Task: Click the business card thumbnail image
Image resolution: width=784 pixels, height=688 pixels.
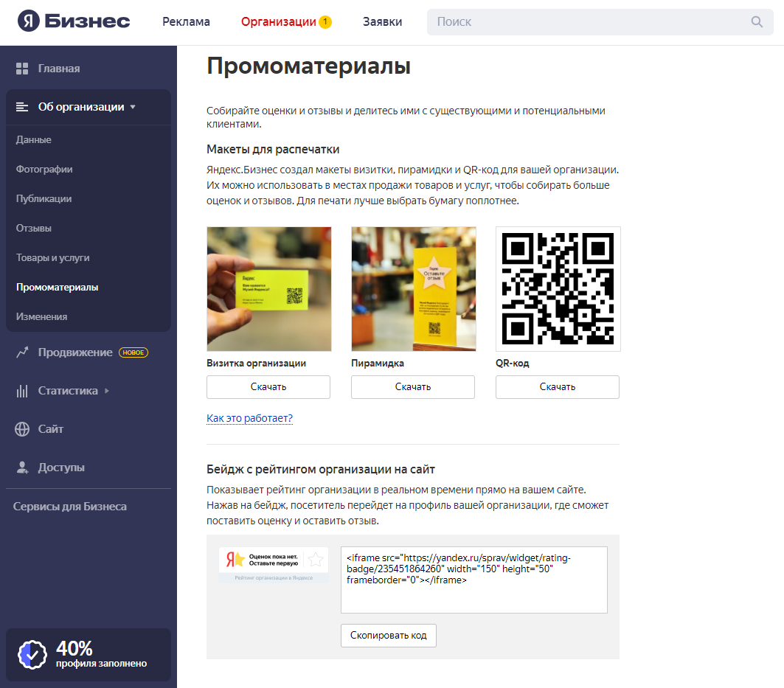Action: pos(269,289)
